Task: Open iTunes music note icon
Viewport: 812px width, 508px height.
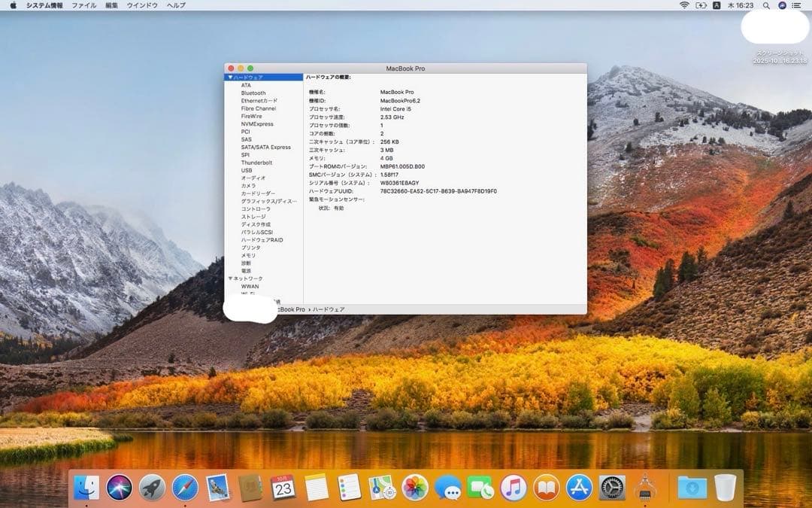Action: click(514, 488)
